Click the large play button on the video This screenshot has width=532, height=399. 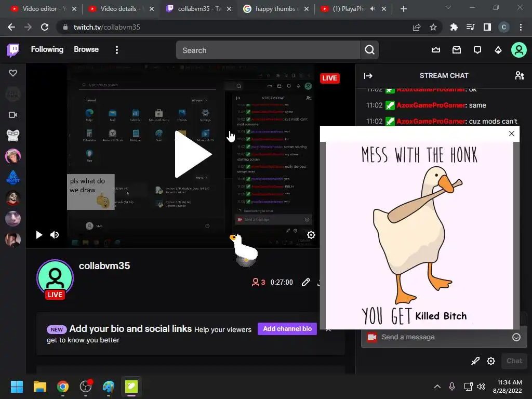tap(193, 154)
